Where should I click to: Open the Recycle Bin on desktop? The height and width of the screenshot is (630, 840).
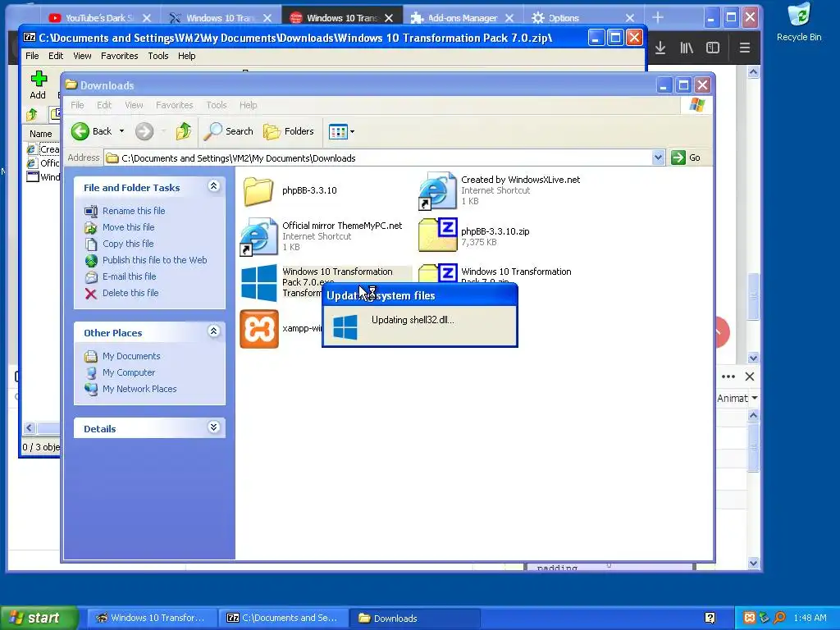799,21
